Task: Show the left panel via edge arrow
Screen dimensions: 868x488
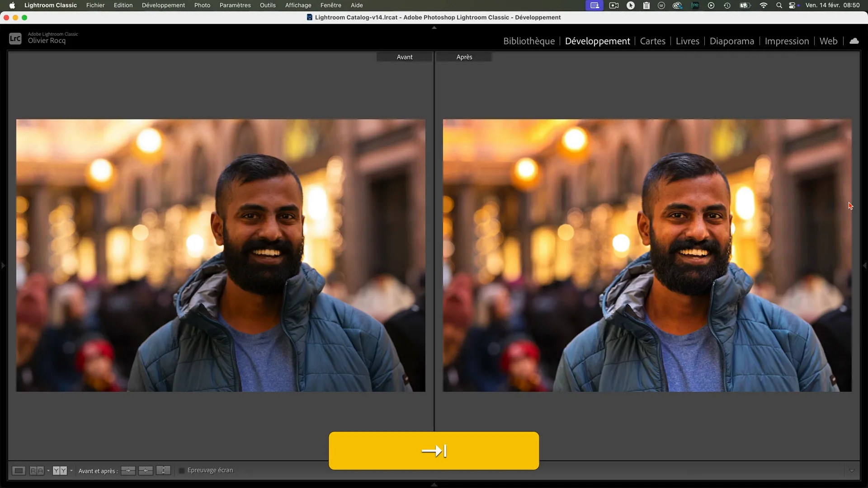Action: coord(3,266)
